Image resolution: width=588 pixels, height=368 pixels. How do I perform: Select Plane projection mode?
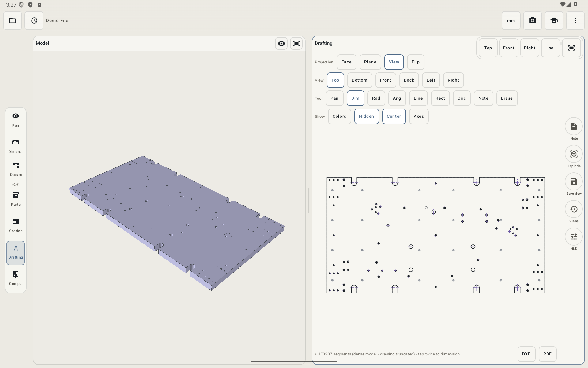point(370,62)
